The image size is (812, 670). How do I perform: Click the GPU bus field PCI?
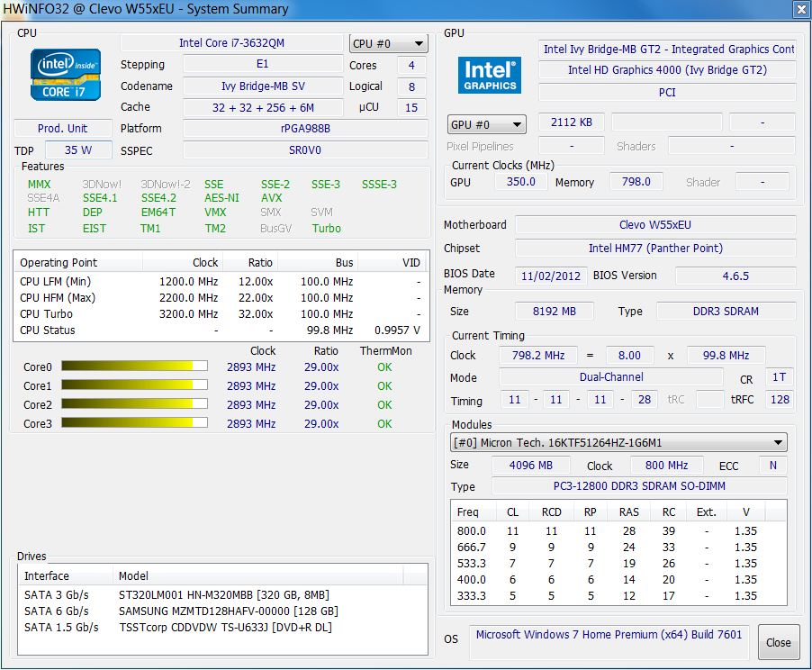[667, 92]
